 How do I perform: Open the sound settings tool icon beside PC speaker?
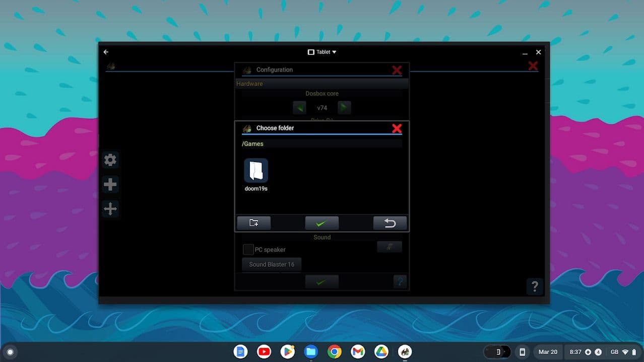(x=390, y=247)
